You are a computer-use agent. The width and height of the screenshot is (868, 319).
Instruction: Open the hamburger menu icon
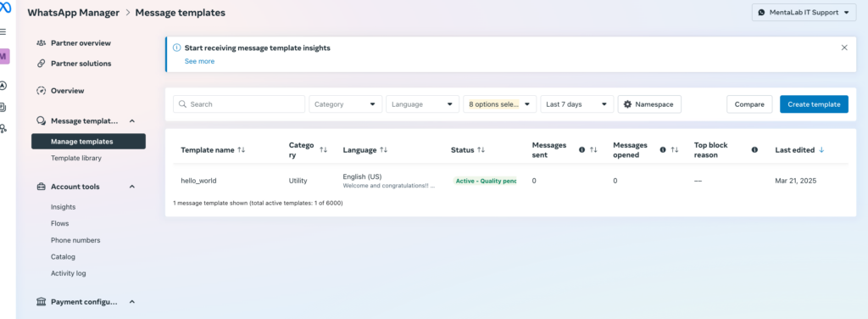[x=3, y=31]
